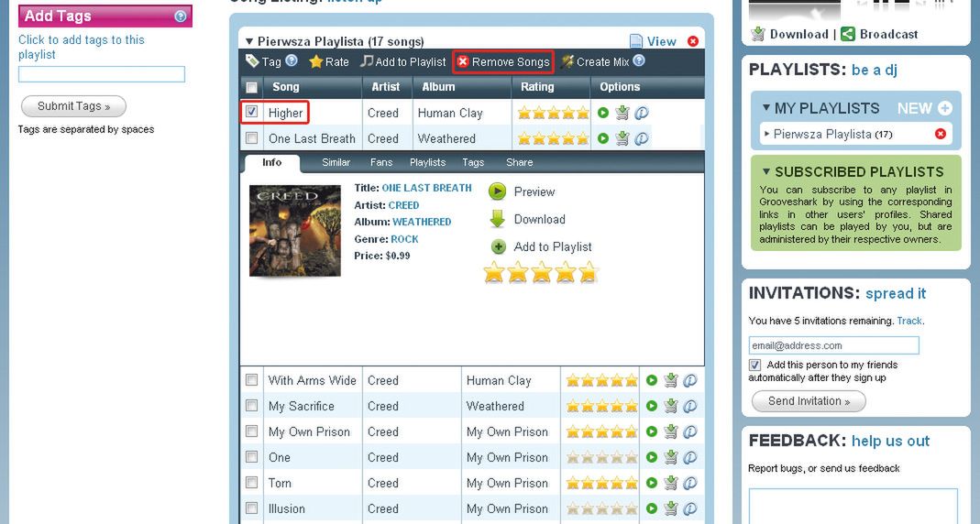
Task: Click the download cart icon for Higher
Action: point(622,113)
